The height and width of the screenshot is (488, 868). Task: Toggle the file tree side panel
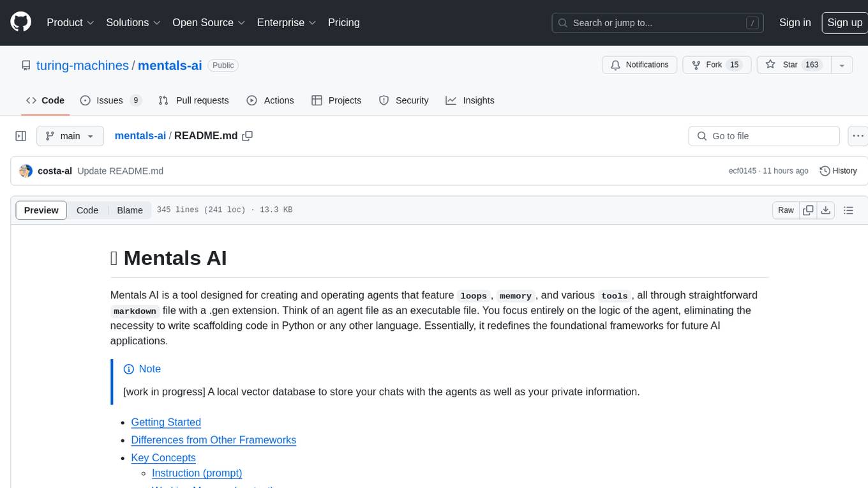[x=20, y=136]
